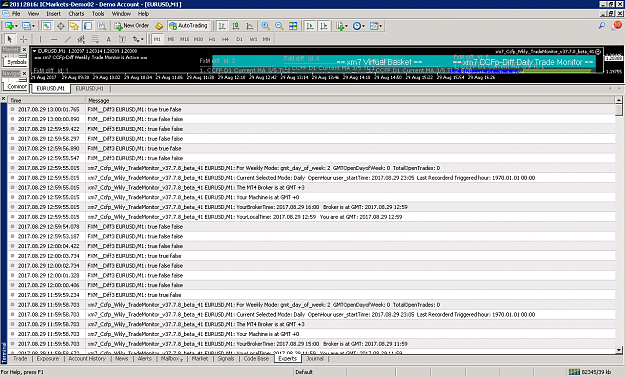Expand the Templates dropdown arrow
This screenshot has height=377, width=625.
381,26
